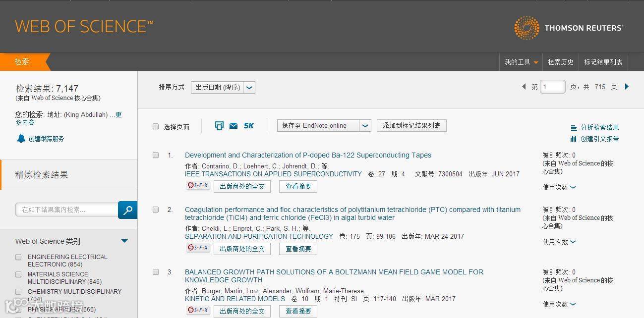
Task: Click the search within results input field
Action: (x=66, y=210)
